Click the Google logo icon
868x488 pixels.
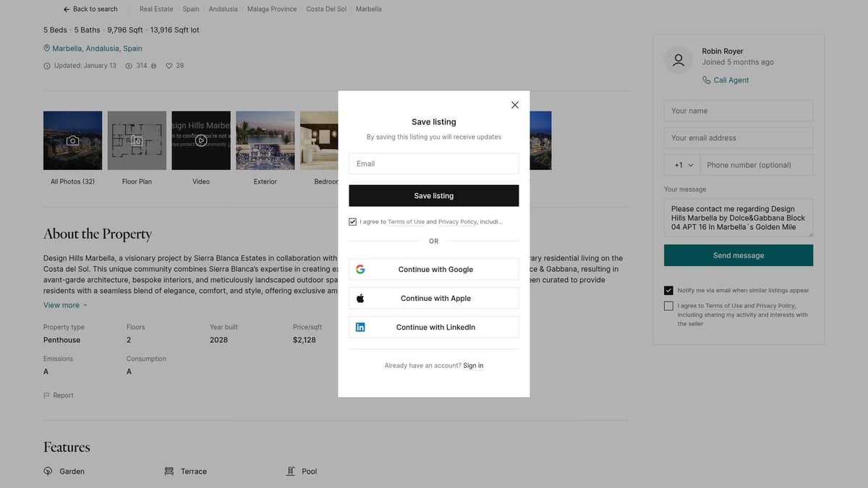(360, 270)
